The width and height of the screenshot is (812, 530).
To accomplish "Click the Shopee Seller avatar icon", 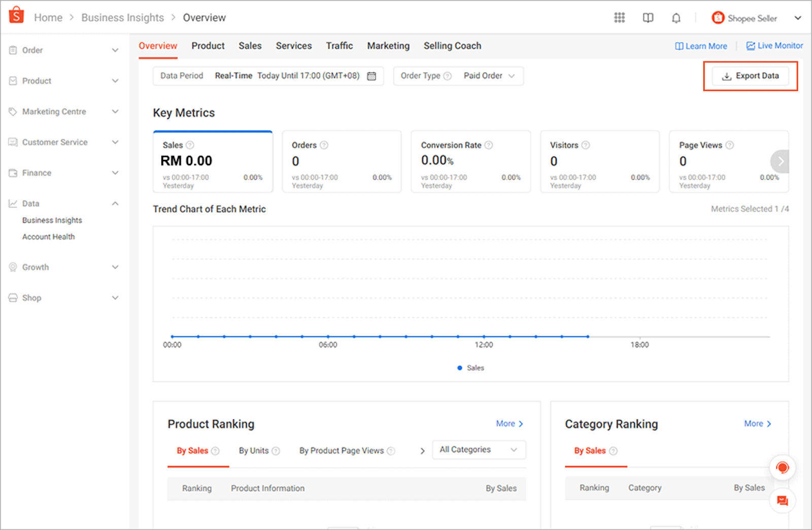I will 718,18.
